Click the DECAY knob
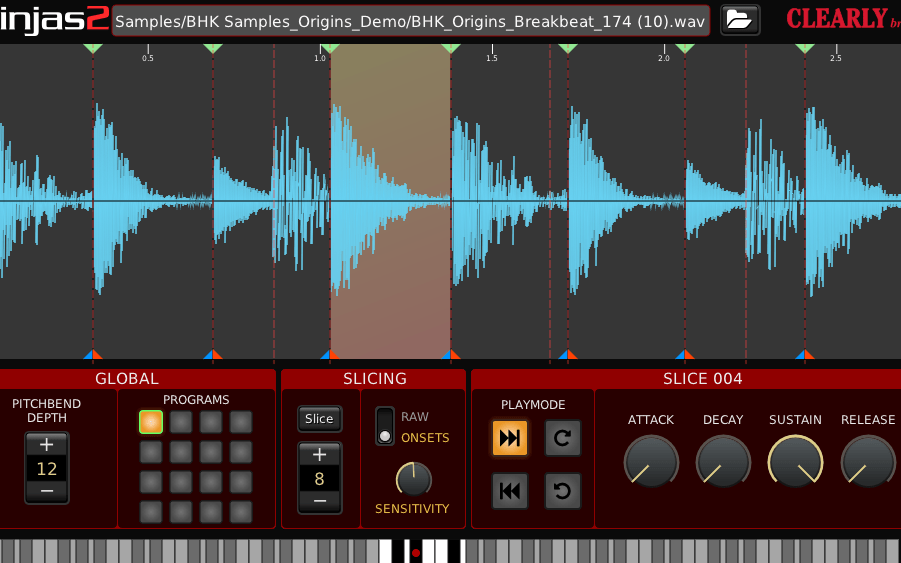This screenshot has width=901, height=563. click(723, 462)
